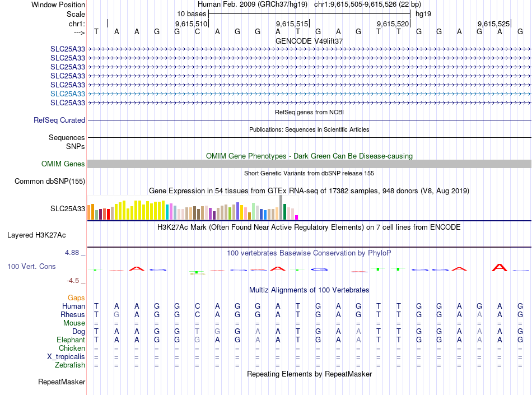Click the largest red A conservation logo
The width and height of the screenshot is (532, 395).
tap(500, 267)
